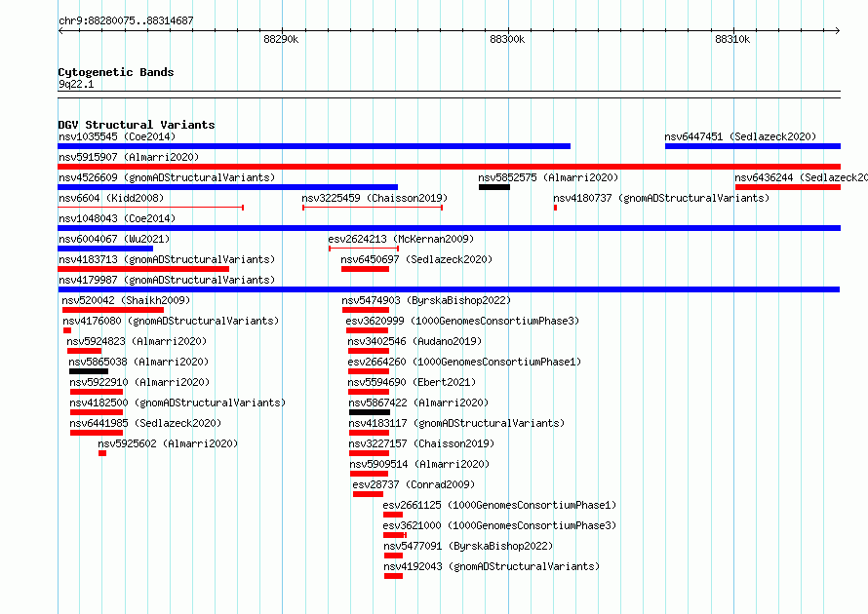This screenshot has height=614, width=868.
Task: Select the nsv5925602 (Almarri2020) label
Action: (168, 443)
